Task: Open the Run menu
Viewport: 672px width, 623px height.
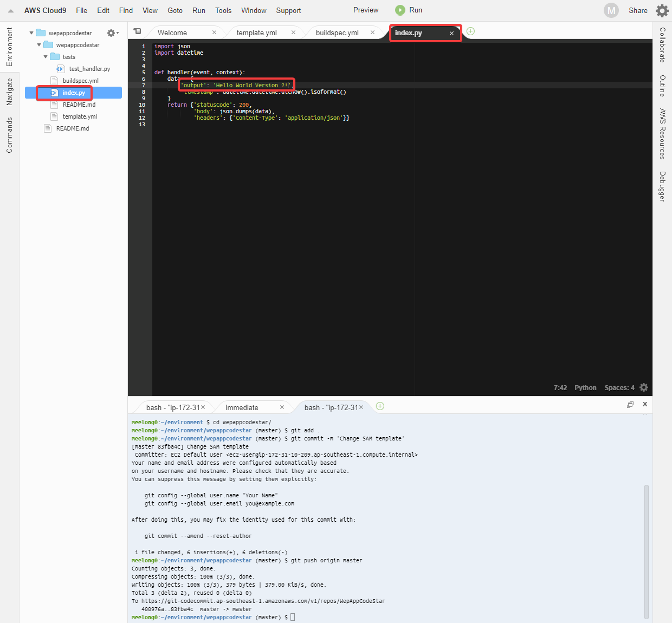Action: 199,10
